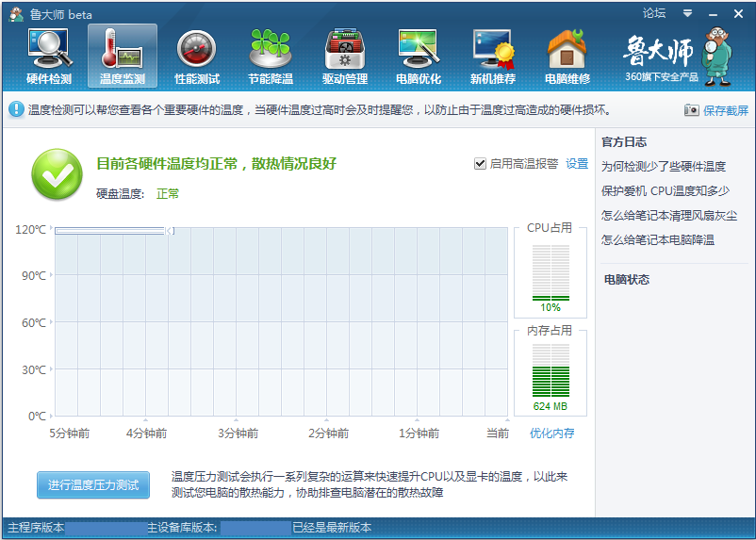
Task: Click 节能降温 green clover icon
Action: coord(271,56)
